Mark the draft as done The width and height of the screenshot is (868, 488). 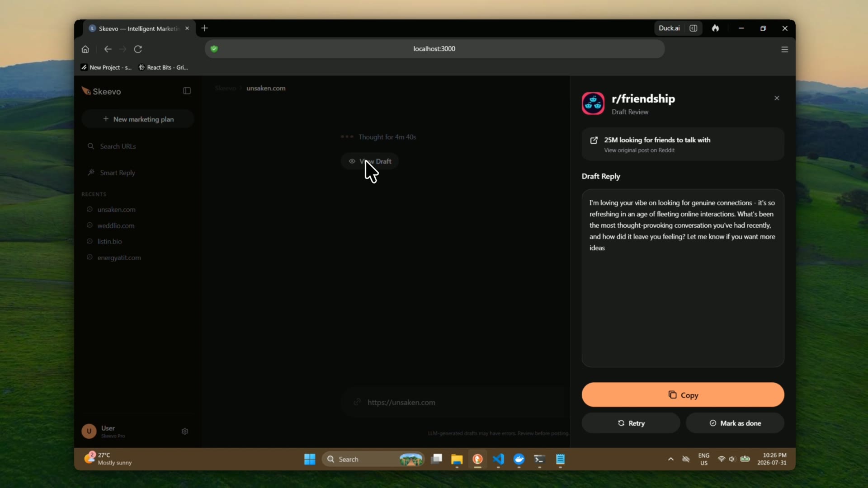coord(735,423)
